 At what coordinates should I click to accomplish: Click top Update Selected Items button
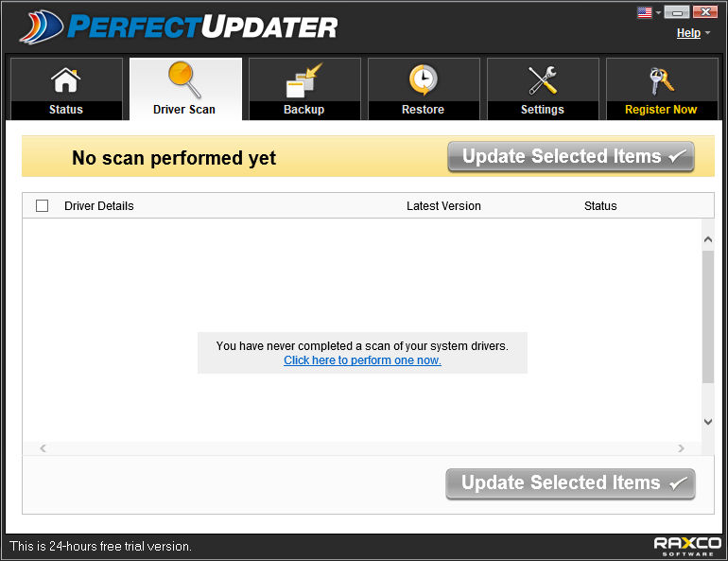pos(571,156)
